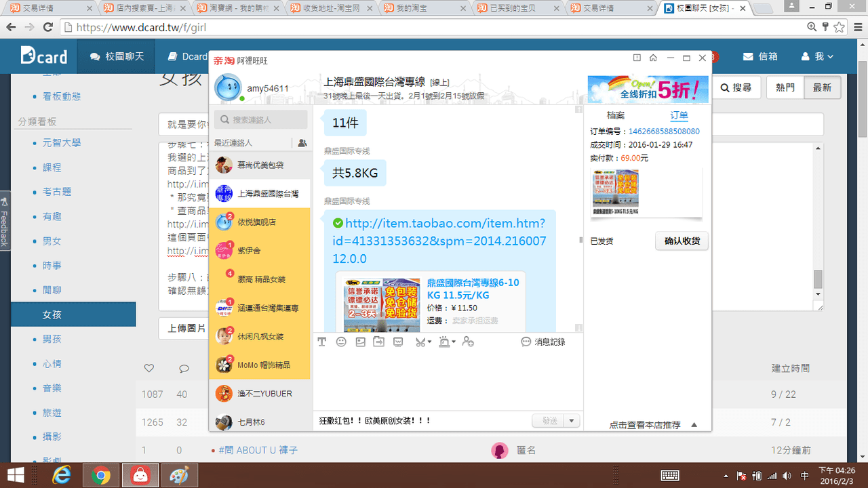The height and width of the screenshot is (488, 868).
Task: Select contact 依悦旗舰店
Action: tap(260, 222)
